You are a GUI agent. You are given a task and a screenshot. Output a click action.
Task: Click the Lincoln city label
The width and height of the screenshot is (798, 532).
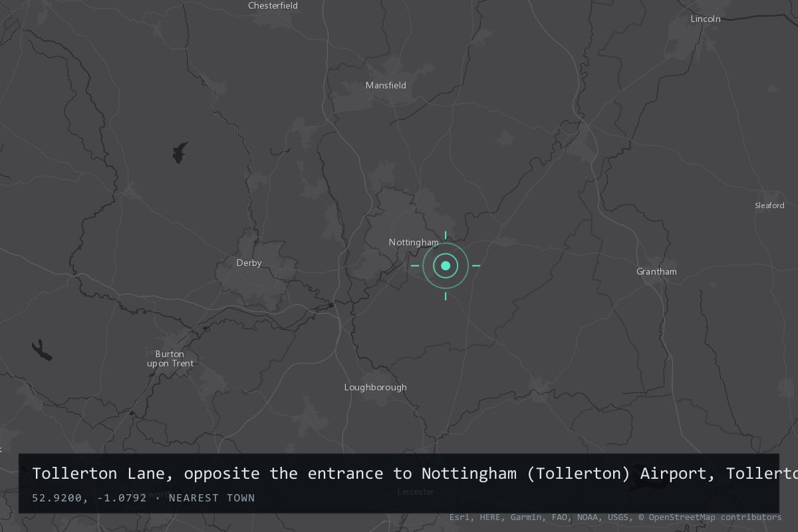tap(706, 19)
